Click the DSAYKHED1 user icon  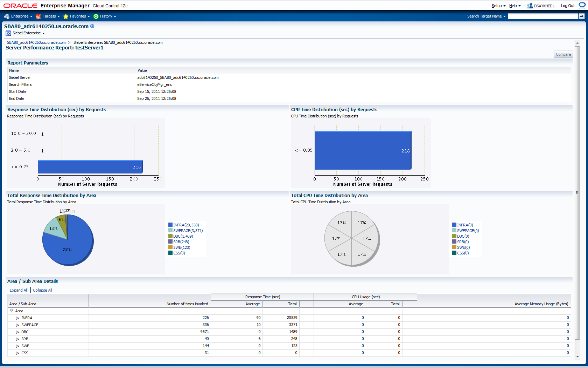point(530,6)
